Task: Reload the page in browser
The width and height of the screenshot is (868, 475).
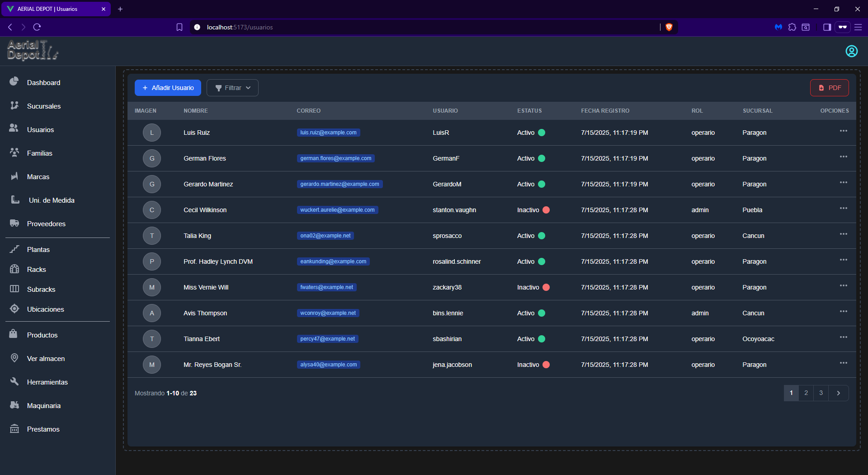Action: tap(37, 27)
